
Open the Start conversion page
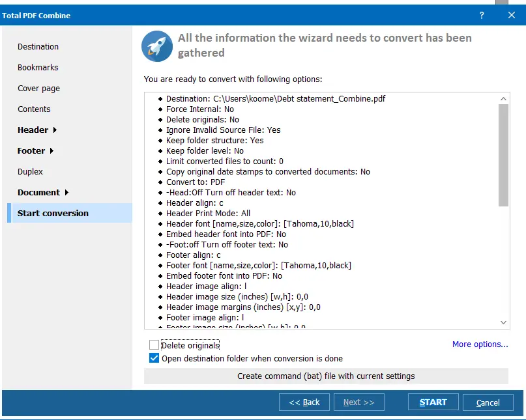click(x=54, y=213)
